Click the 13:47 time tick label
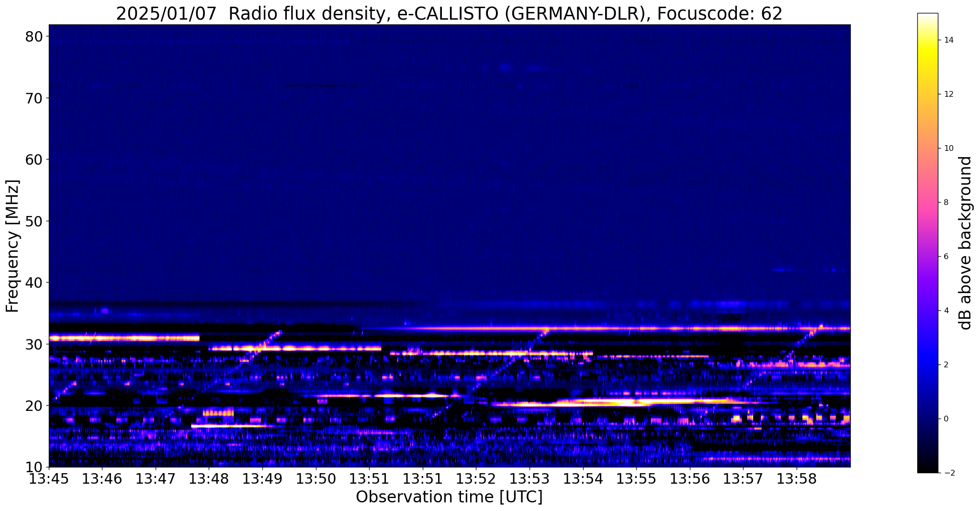Viewport: 980px width, 511px height. 156,479
